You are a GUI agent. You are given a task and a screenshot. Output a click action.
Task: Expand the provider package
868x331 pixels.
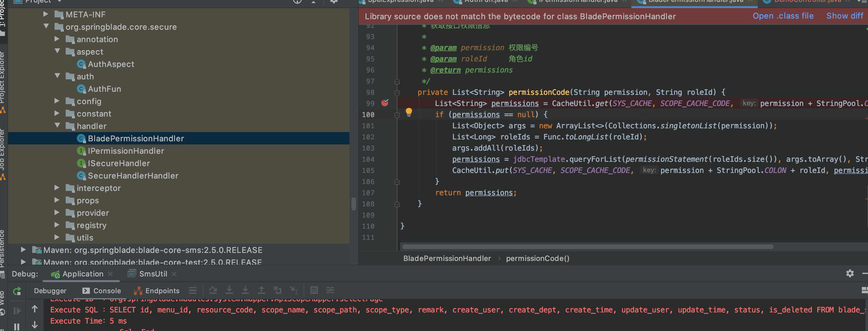(x=57, y=212)
